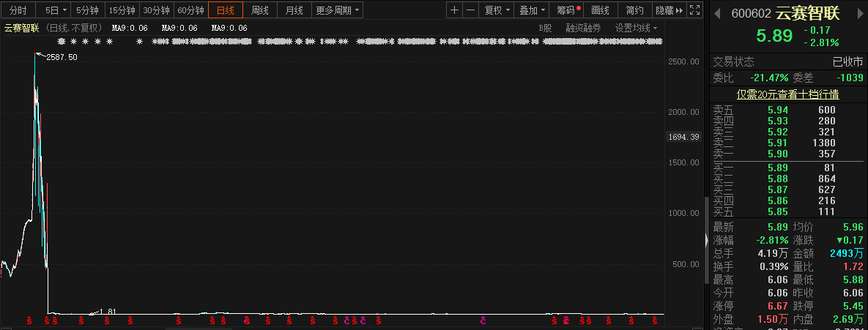868x330 pixels.
Task: Click the 换手 0.39% value
Action: (x=774, y=266)
